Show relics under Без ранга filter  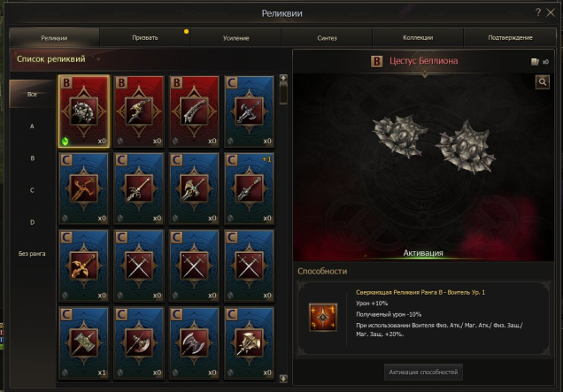click(x=32, y=253)
